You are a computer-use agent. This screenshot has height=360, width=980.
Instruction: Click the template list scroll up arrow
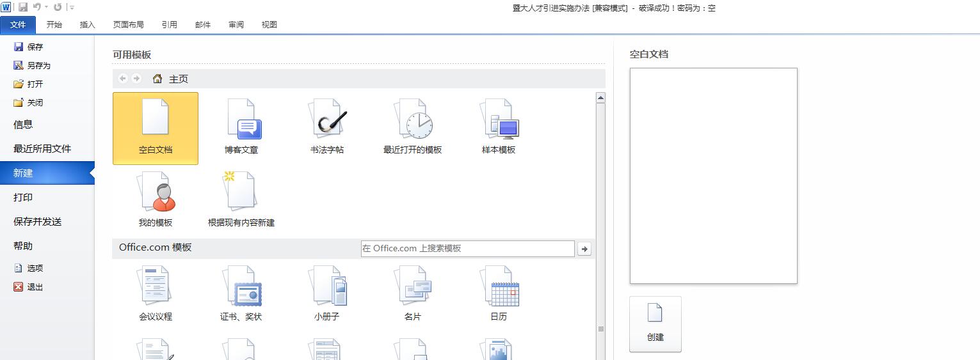tap(600, 98)
